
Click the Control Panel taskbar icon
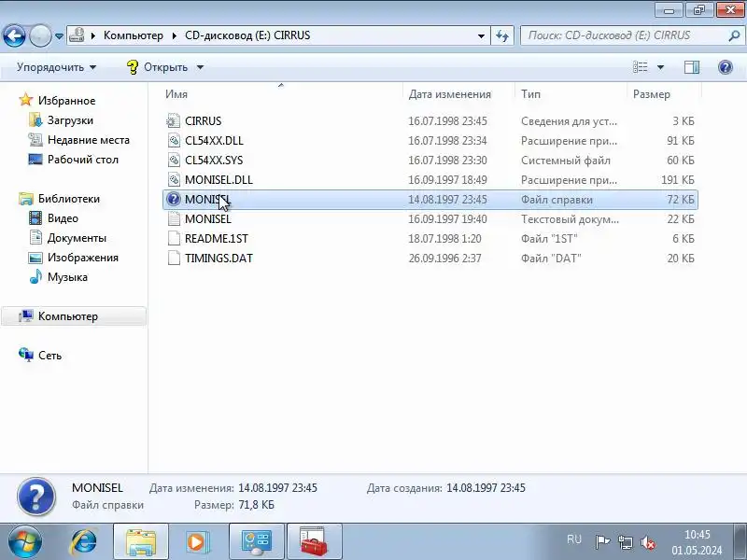click(x=256, y=542)
